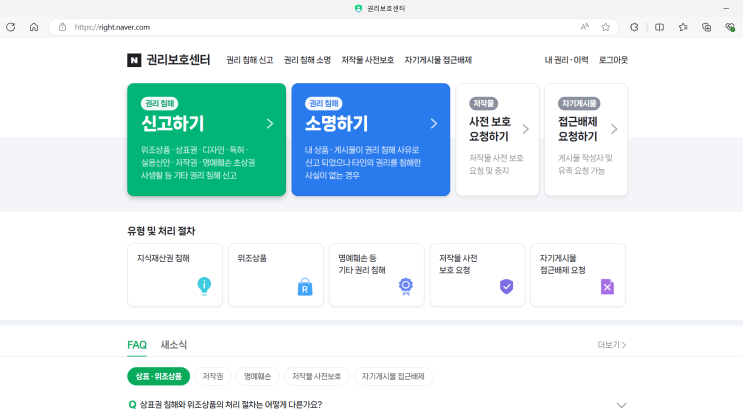Open 내 권리·이력 link
The image size is (743, 416).
tap(566, 60)
